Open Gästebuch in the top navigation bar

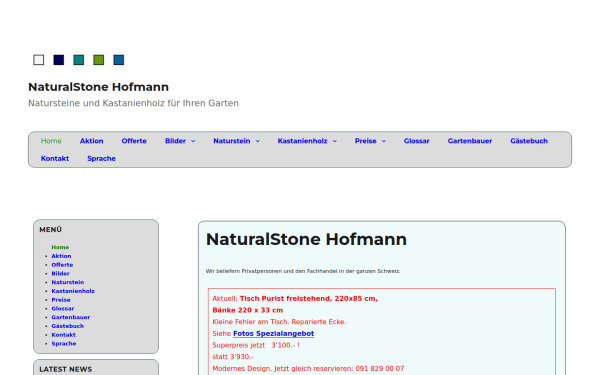529,141
